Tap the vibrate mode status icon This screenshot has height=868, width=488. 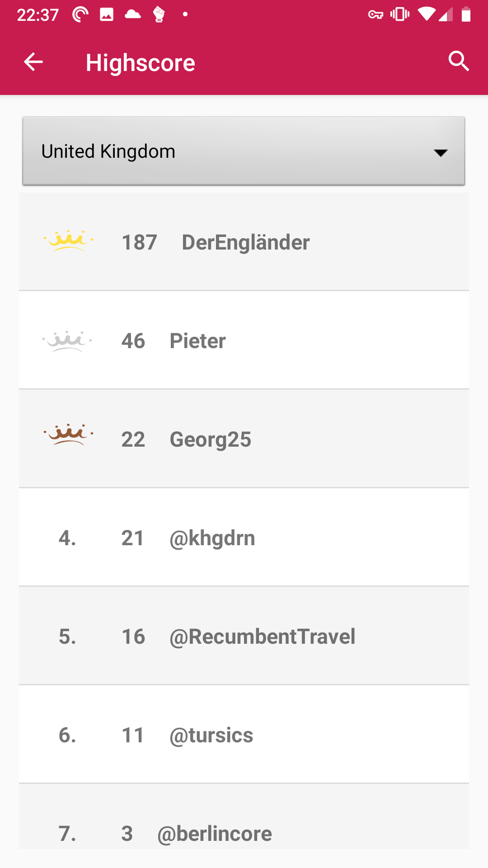(x=400, y=14)
